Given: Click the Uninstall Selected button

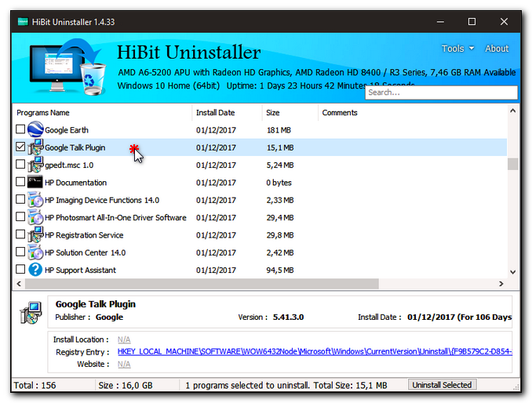Looking at the screenshot, I should point(442,385).
